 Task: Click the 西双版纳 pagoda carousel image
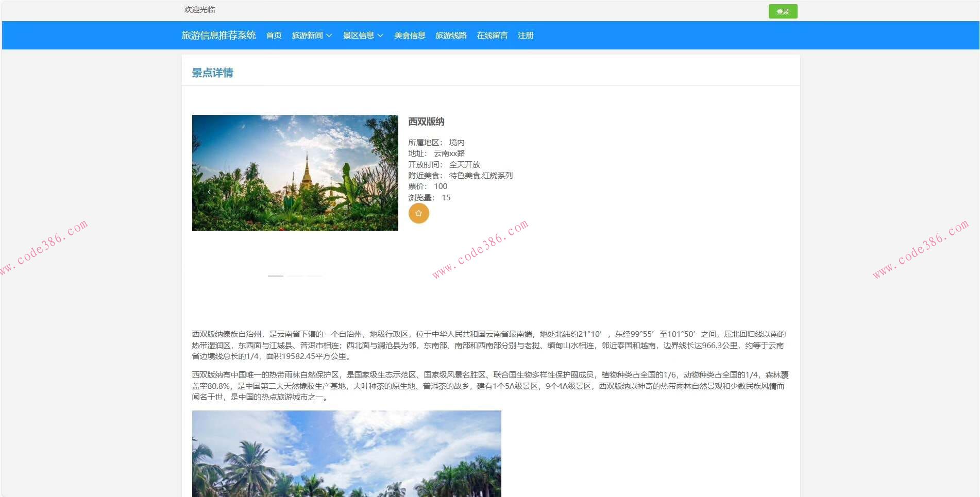[x=295, y=173]
